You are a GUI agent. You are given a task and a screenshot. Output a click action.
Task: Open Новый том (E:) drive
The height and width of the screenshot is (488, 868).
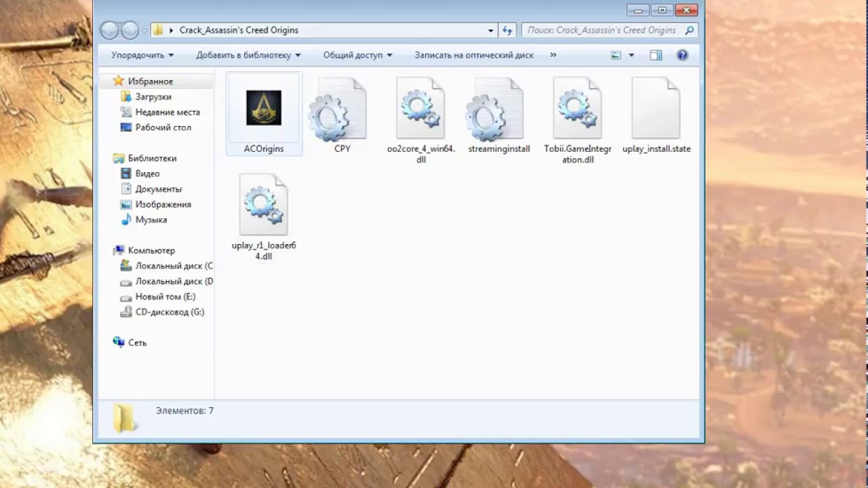165,297
